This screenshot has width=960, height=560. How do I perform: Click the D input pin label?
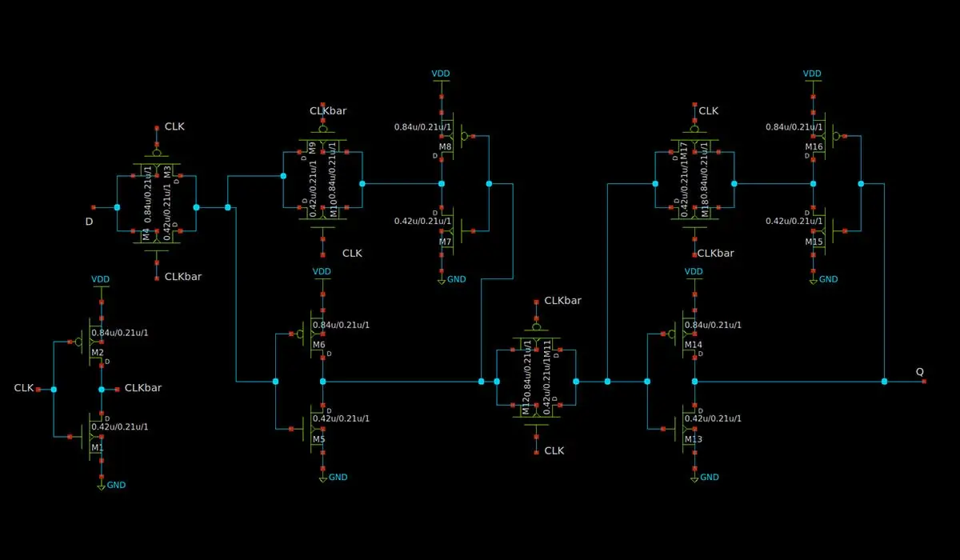89,221
